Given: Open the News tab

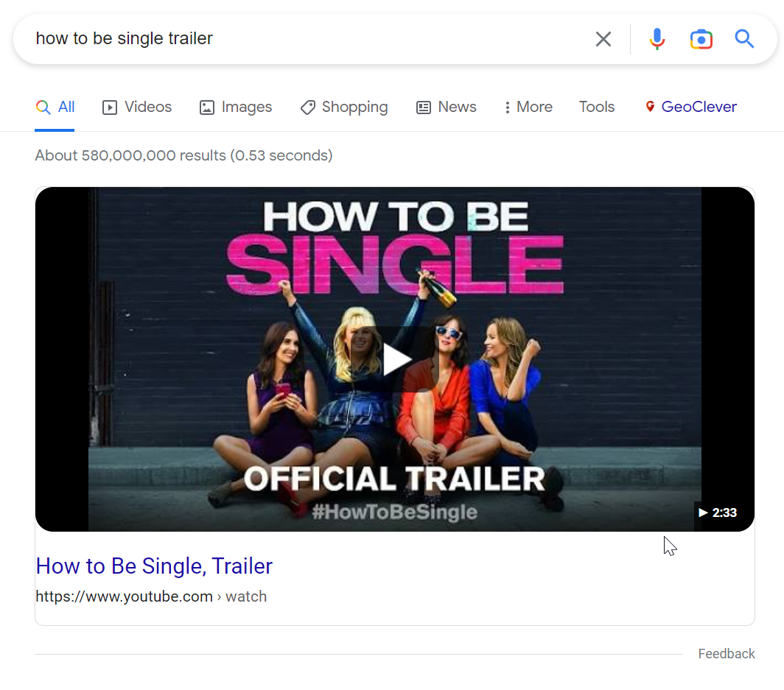Looking at the screenshot, I should [x=446, y=107].
